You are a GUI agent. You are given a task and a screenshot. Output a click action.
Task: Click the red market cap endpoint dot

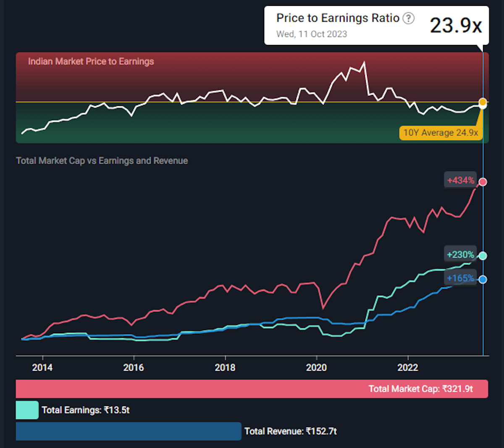coord(483,182)
